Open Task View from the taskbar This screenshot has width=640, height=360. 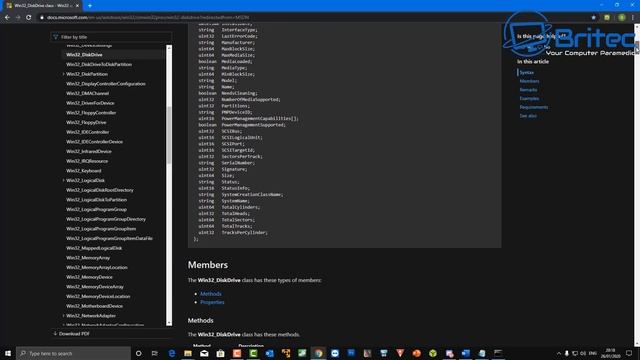155,353
